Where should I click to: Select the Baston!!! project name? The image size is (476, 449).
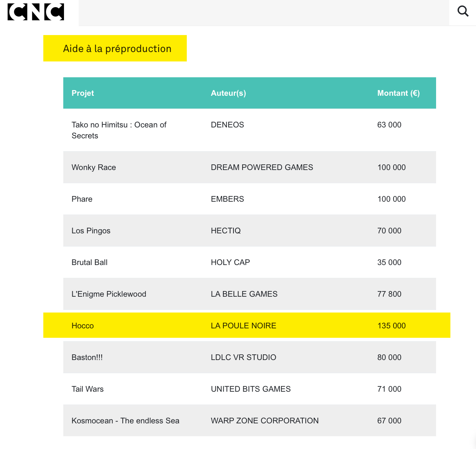tap(87, 357)
